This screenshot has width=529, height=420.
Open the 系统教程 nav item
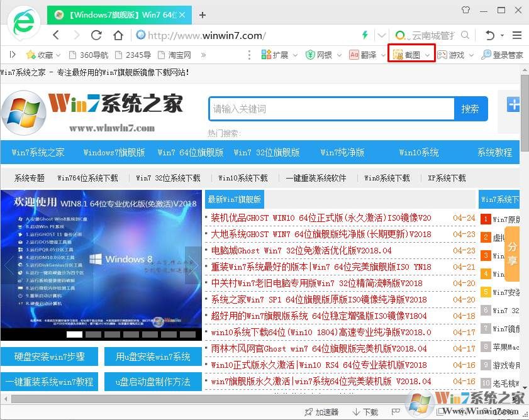tap(495, 152)
